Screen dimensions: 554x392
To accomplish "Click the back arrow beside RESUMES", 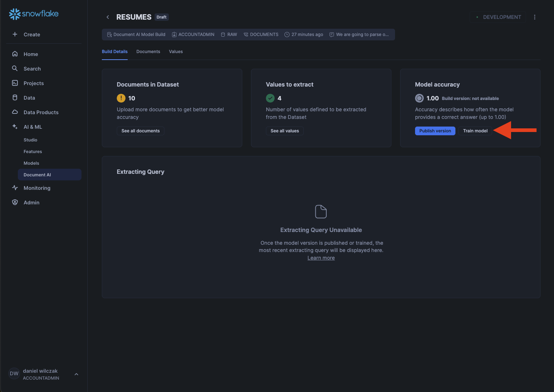I will [108, 17].
